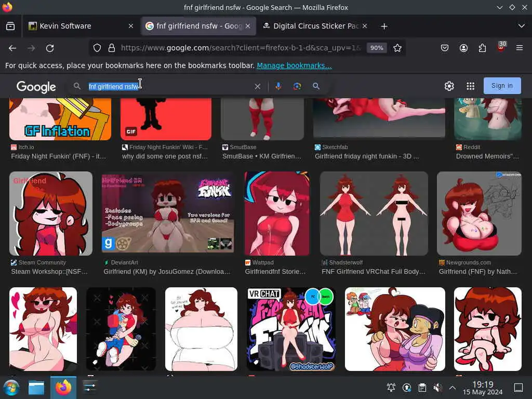532x399 pixels.
Task: Switch to the Digital Circus Sticker Pack tab
Action: pos(315,26)
